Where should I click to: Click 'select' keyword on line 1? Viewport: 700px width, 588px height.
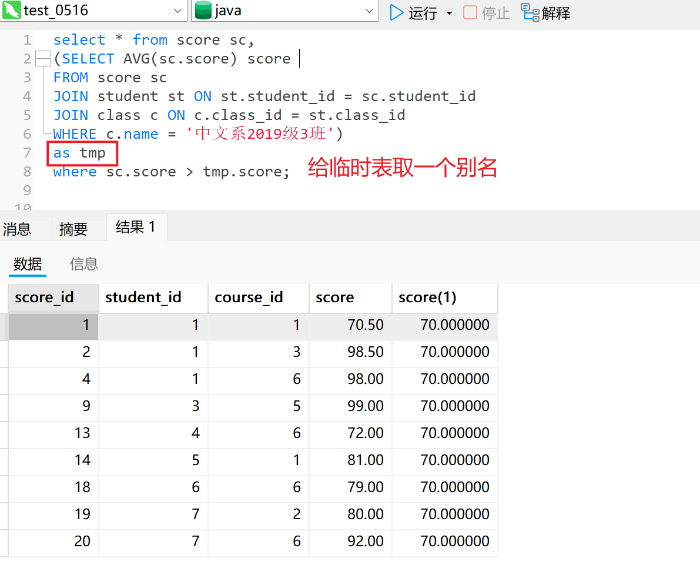[79, 40]
